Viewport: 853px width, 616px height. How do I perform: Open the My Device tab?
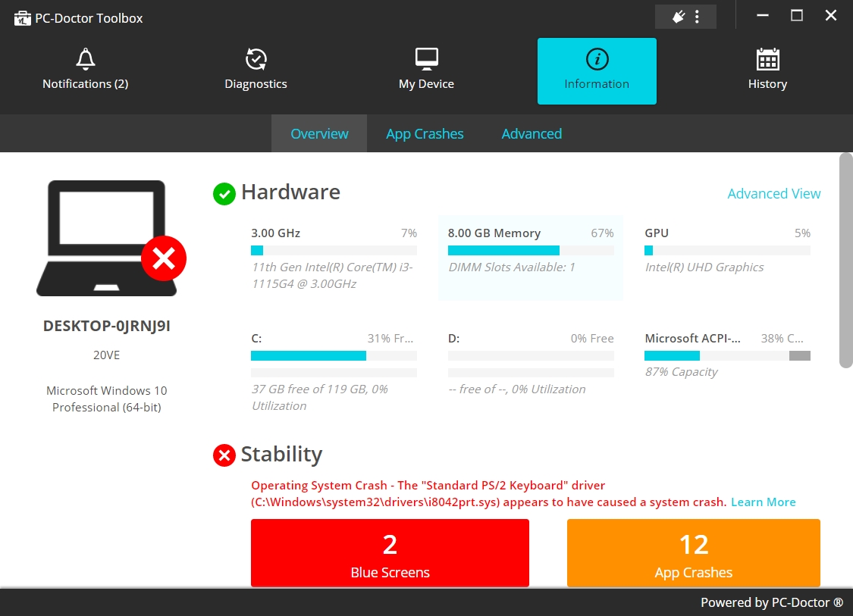click(426, 71)
